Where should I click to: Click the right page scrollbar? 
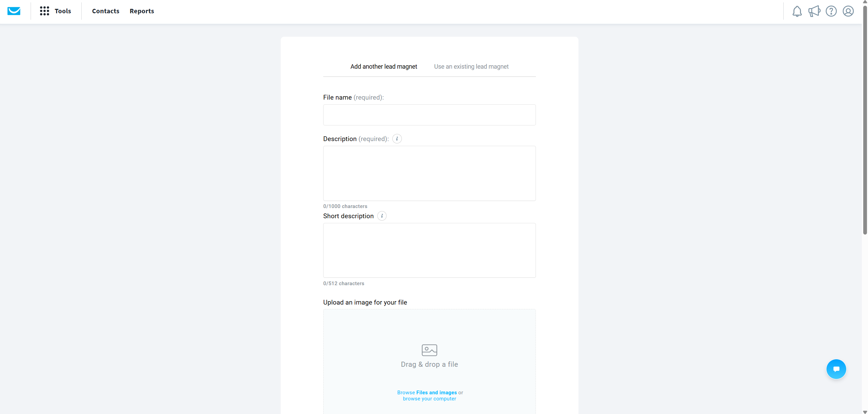[x=865, y=119]
